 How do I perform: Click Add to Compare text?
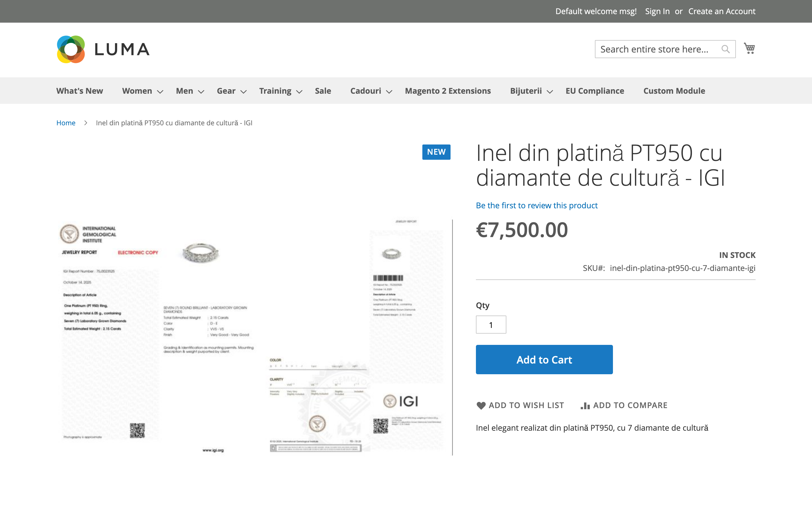(630, 406)
